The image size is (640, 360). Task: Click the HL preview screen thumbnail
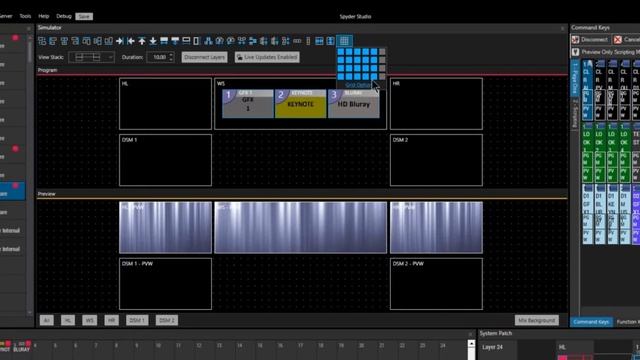pyautogui.click(x=165, y=227)
